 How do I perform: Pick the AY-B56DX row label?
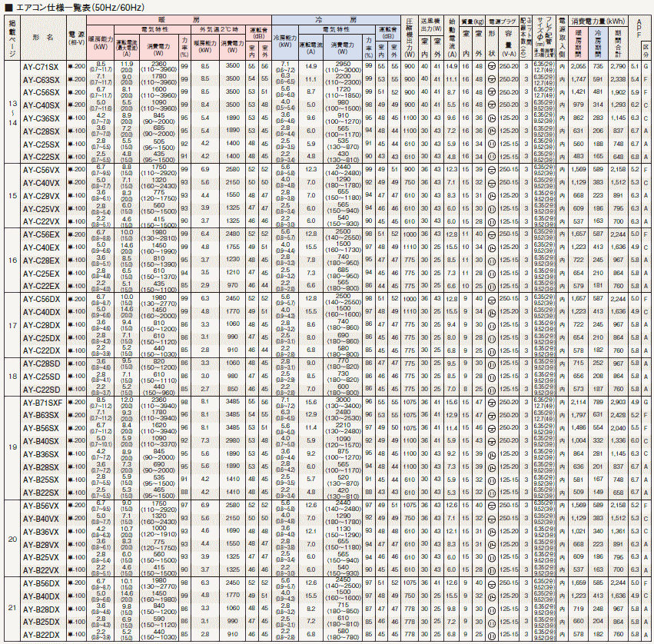click(41, 583)
